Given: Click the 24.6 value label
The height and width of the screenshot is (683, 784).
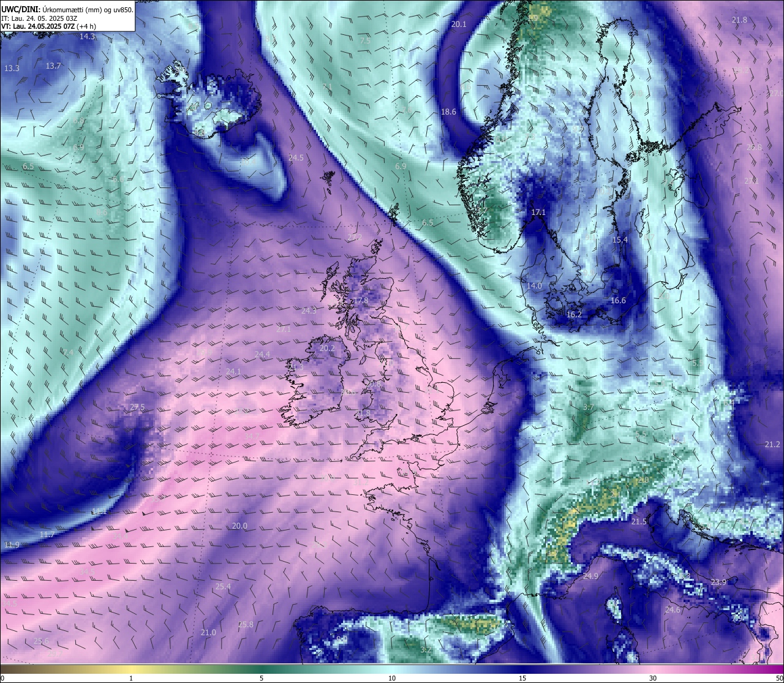Looking at the screenshot, I should point(673,610).
